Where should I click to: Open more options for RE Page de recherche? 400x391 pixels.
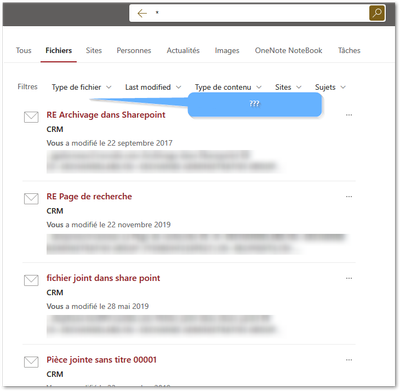[x=349, y=197]
